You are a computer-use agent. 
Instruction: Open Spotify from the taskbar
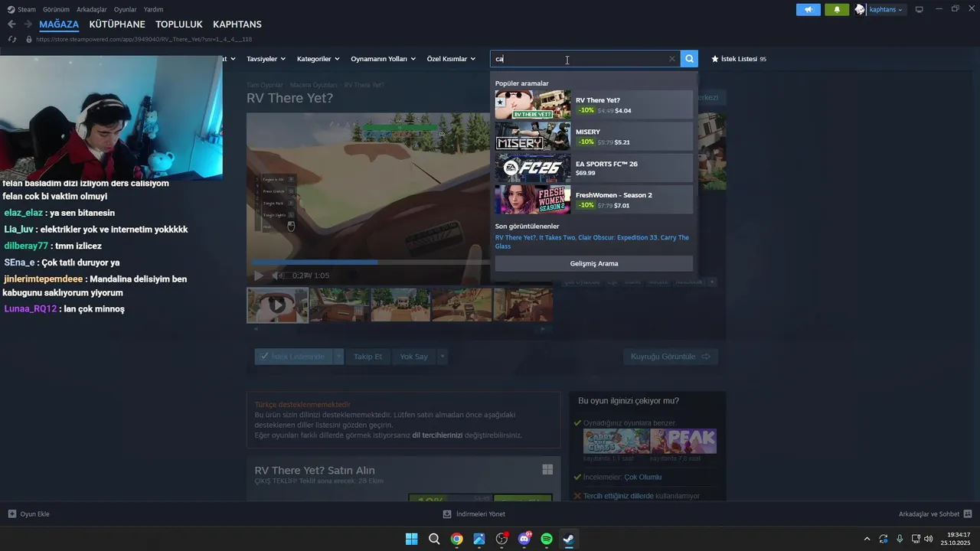(547, 539)
